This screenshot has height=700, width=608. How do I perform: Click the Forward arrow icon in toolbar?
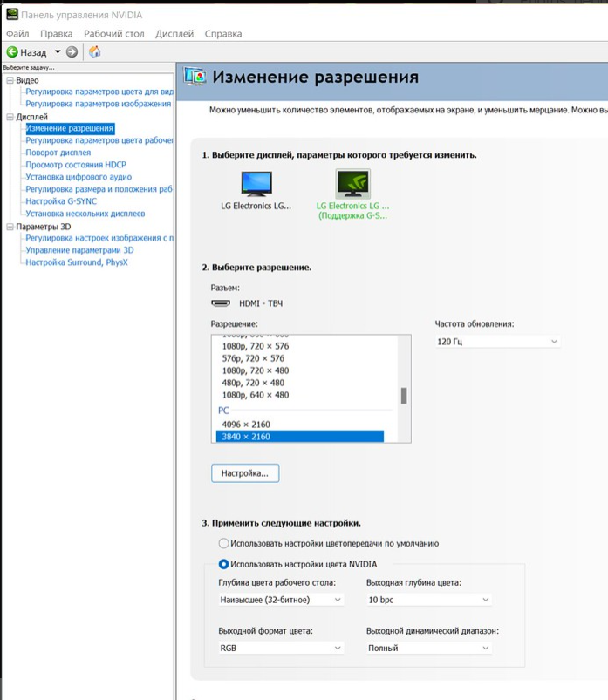72,52
